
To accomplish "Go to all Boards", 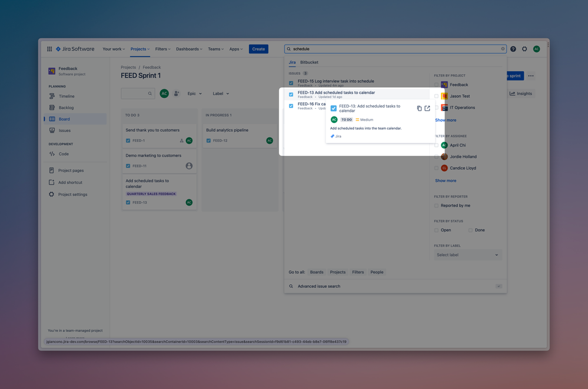I will coord(317,272).
